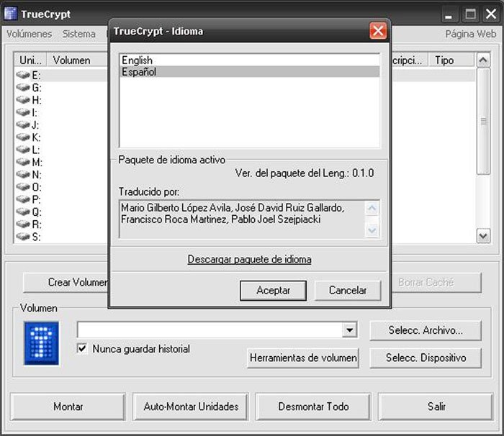The height and width of the screenshot is (436, 504).
Task: Select drive M: icon in the list
Action: pos(23,162)
